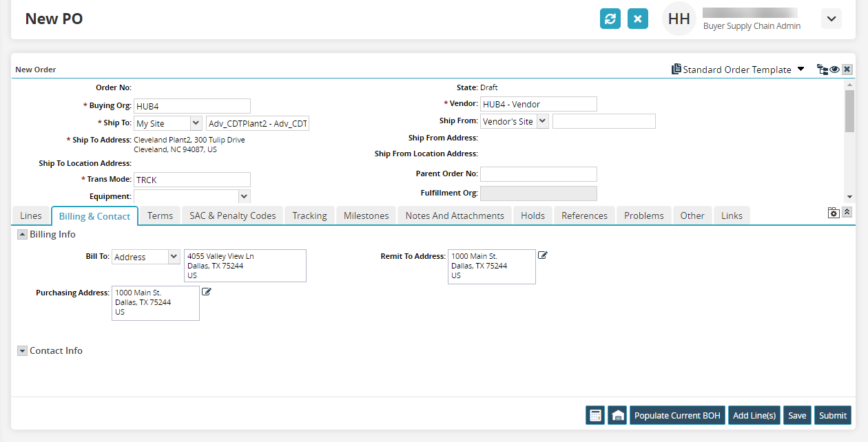Close the New Order panel with X icon
The width and height of the screenshot is (868, 442).
tap(847, 70)
